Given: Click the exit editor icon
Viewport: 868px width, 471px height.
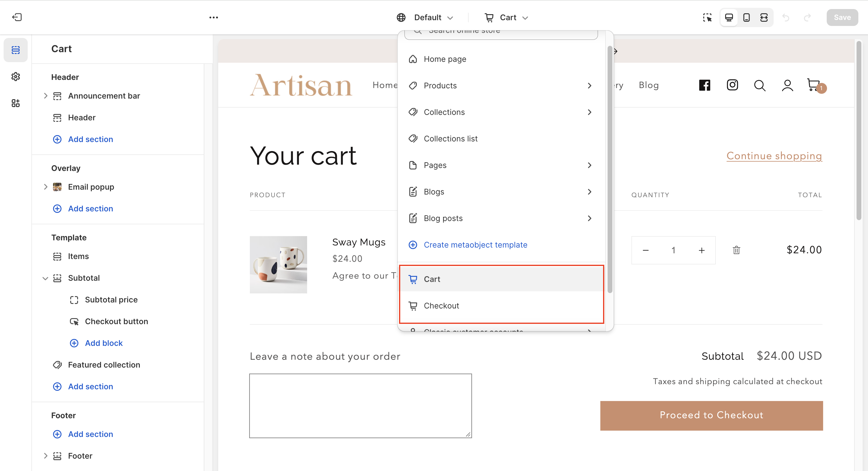Looking at the screenshot, I should point(17,17).
